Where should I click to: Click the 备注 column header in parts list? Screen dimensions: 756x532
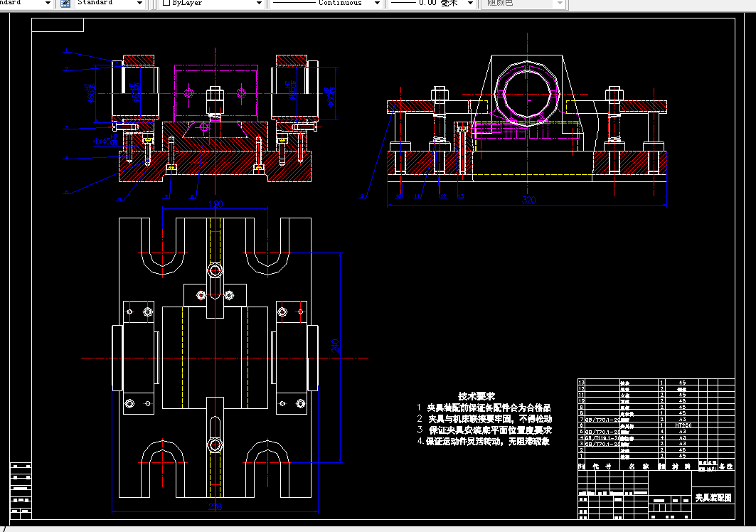point(725,467)
